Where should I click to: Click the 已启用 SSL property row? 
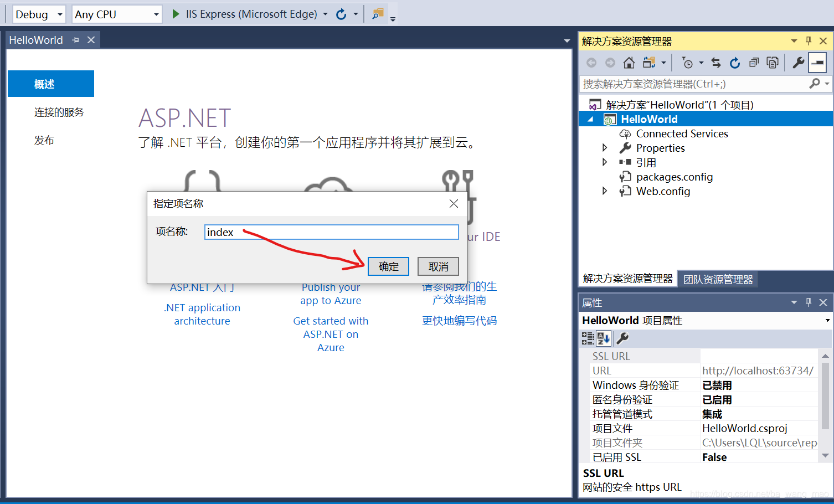click(704, 457)
